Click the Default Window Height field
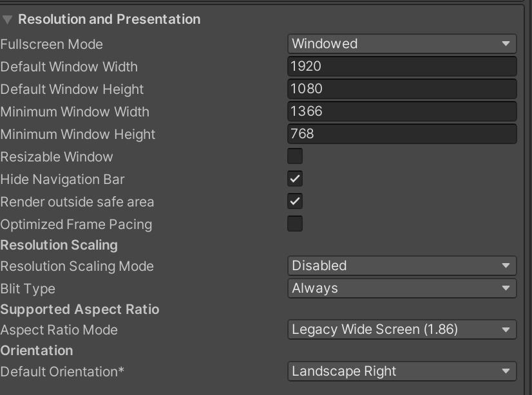The height and width of the screenshot is (395, 532). click(401, 89)
